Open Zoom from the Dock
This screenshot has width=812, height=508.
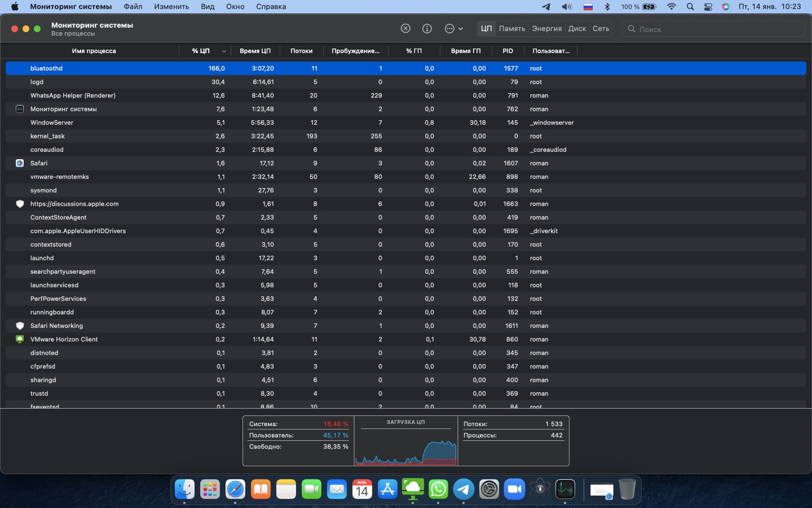514,489
